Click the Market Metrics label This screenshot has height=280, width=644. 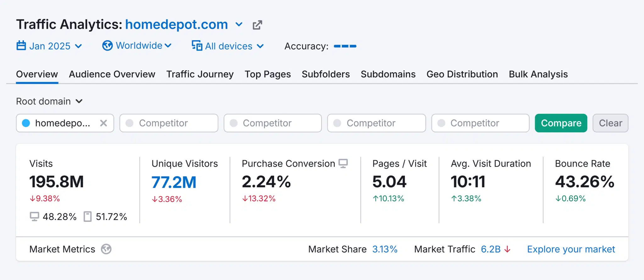[62, 249]
